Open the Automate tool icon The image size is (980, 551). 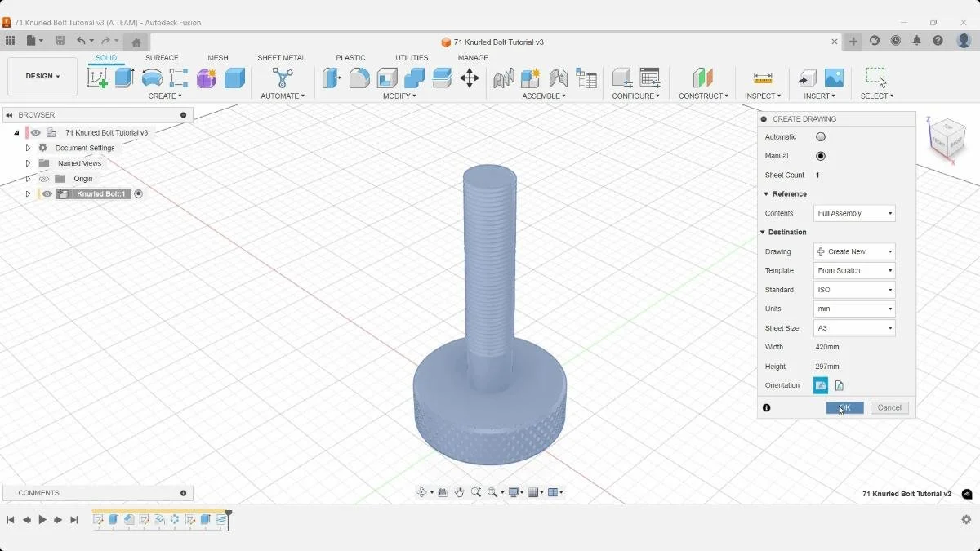point(283,78)
